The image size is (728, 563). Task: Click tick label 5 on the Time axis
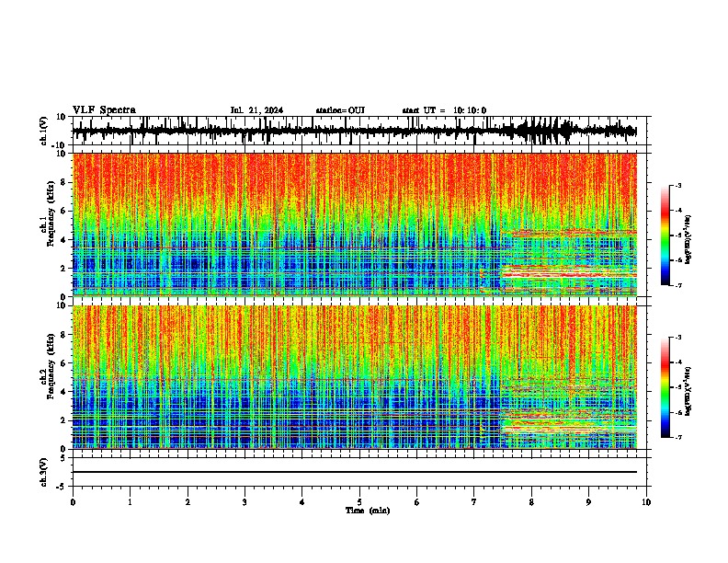coord(359,502)
